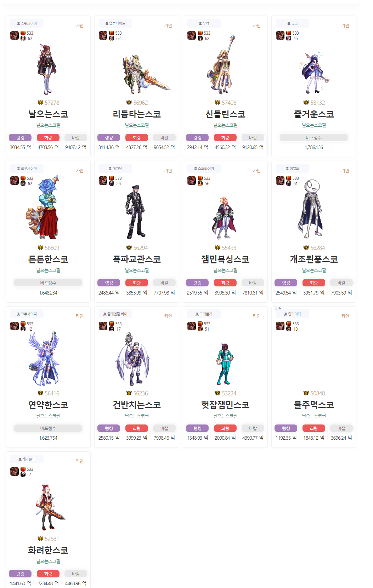Open the 랭킹 button under 날으는스코
This screenshot has height=588, width=373.
tap(20, 138)
